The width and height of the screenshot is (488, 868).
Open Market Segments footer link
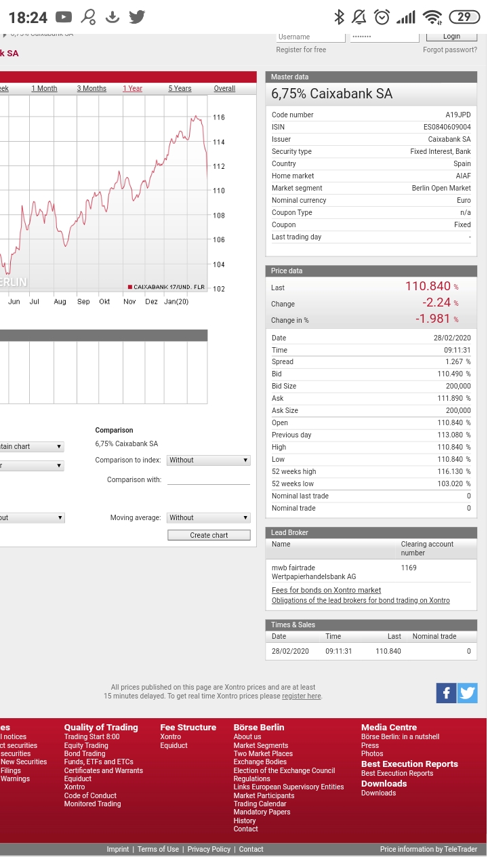pyautogui.click(x=261, y=745)
